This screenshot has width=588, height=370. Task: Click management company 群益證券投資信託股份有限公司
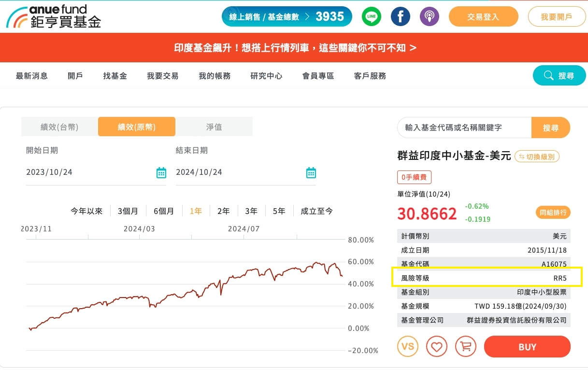[x=517, y=320]
